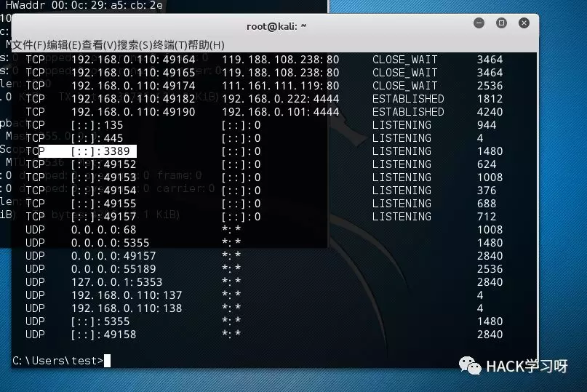The image size is (587, 392).
Task: Click local address 192.168.0.110:49182
Action: [133, 99]
